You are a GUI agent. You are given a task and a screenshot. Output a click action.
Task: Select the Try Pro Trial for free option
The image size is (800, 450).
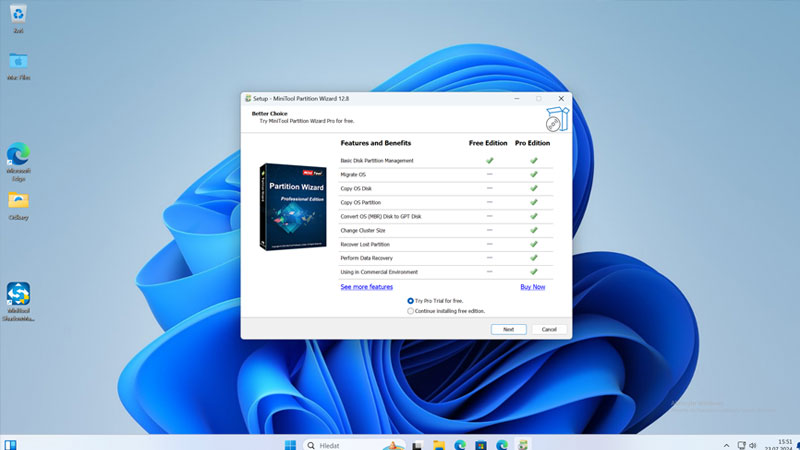point(435,301)
